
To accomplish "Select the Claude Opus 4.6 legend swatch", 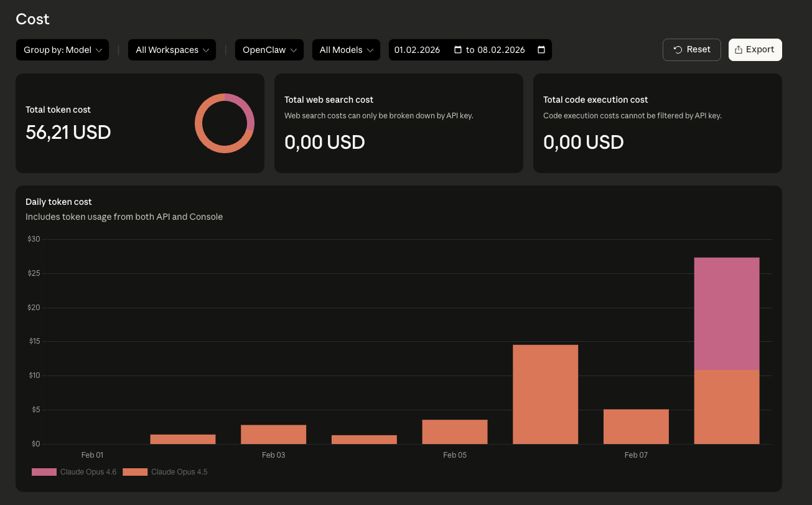I will [44, 472].
